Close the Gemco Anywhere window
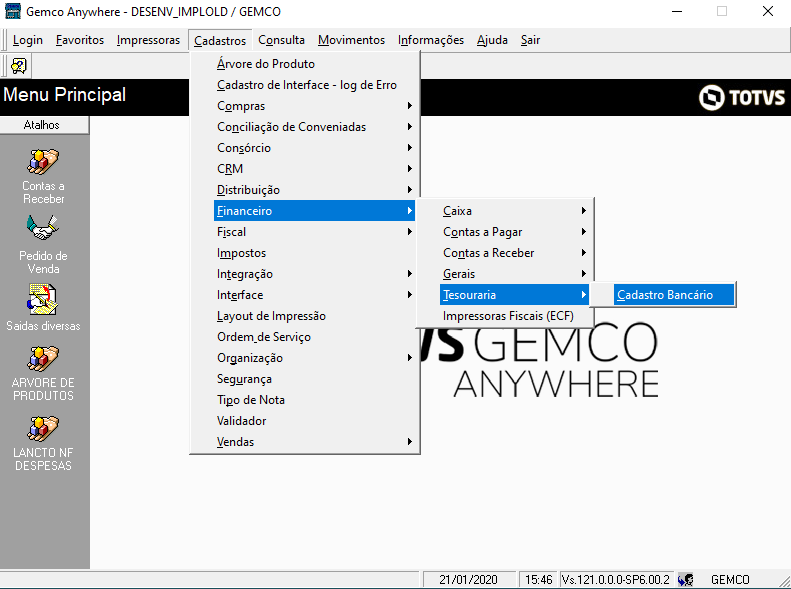 click(768, 11)
